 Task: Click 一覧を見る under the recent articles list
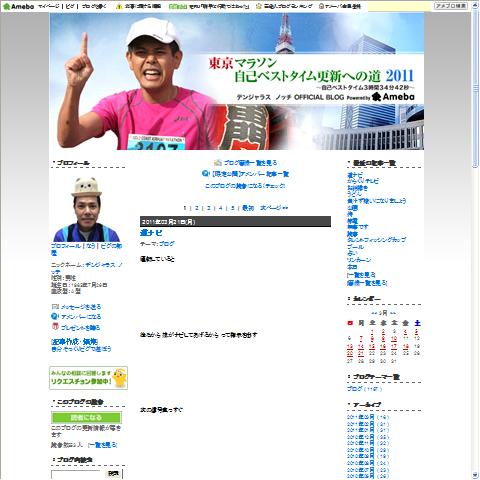[x=361, y=275]
